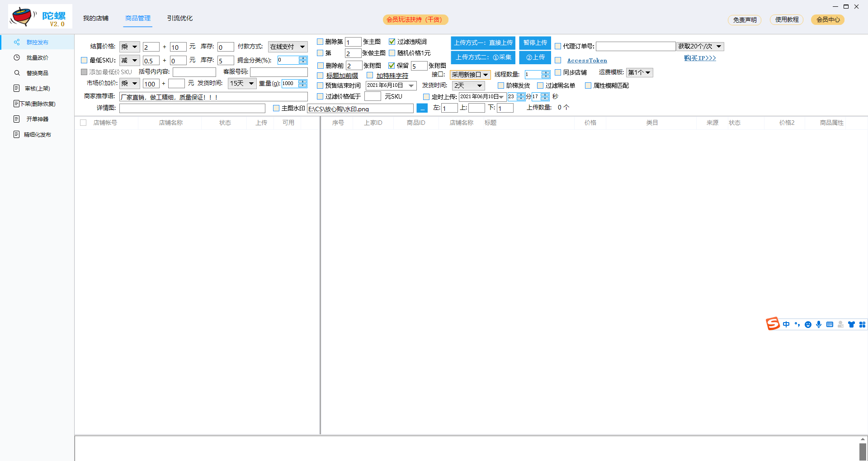Click 上传方式二: ①采集 button
868x461 pixels.
click(x=483, y=57)
